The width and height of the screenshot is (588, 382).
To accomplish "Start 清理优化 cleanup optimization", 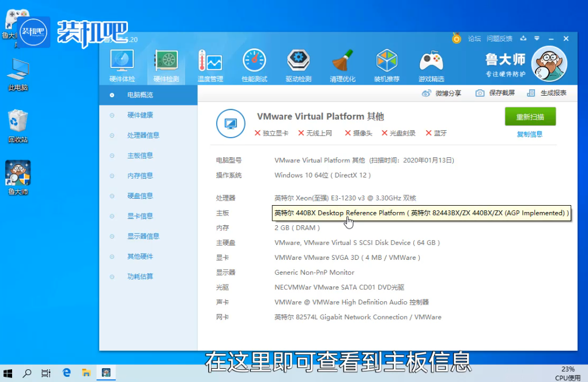I will [342, 63].
